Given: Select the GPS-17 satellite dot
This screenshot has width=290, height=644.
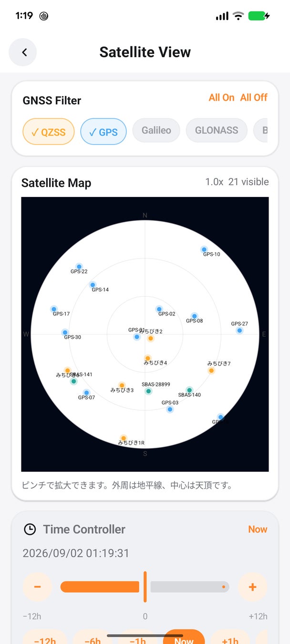Looking at the screenshot, I should click(x=54, y=309).
